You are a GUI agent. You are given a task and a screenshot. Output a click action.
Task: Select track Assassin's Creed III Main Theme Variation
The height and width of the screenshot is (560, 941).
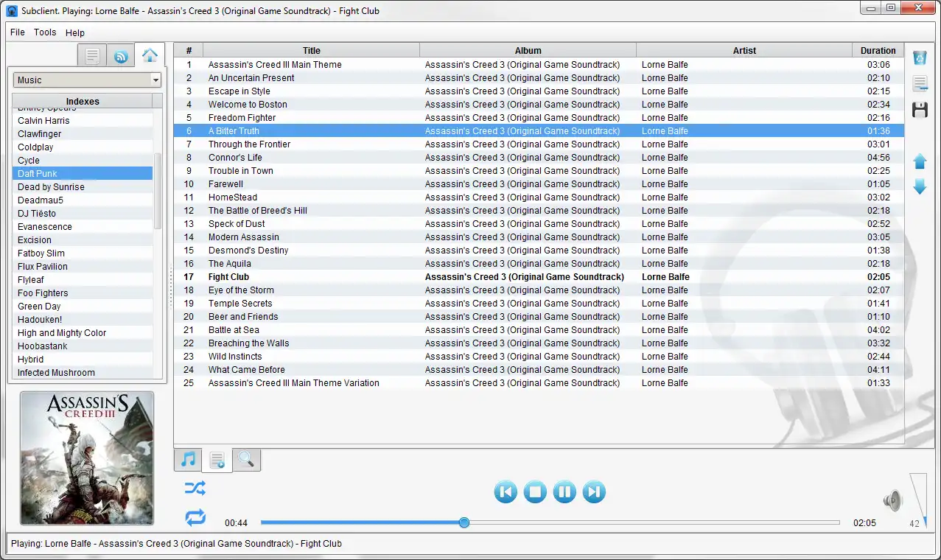[539, 383]
